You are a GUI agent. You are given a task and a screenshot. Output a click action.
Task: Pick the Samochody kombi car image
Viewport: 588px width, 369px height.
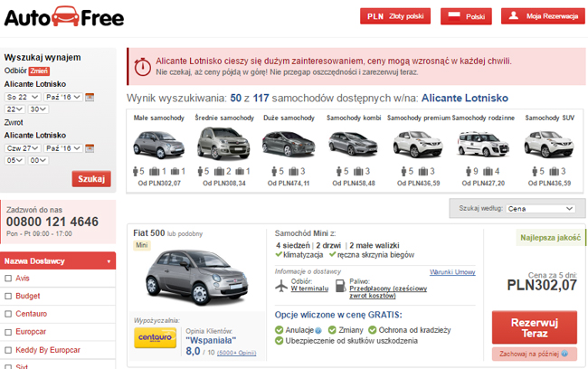pyautogui.click(x=352, y=143)
